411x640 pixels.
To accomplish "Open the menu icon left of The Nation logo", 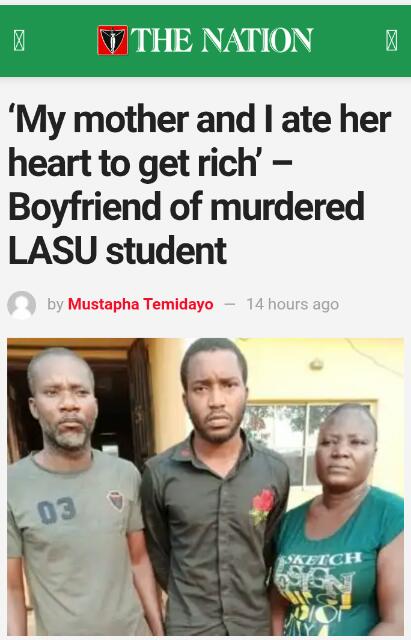I will pos(19,40).
